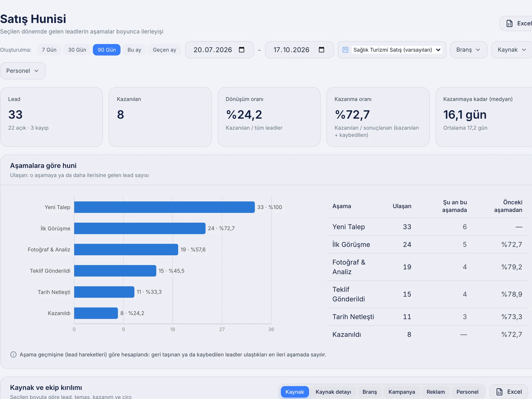Click the Tarih Netleşti funnel bar
This screenshot has width=532, height=399.
(x=104, y=292)
